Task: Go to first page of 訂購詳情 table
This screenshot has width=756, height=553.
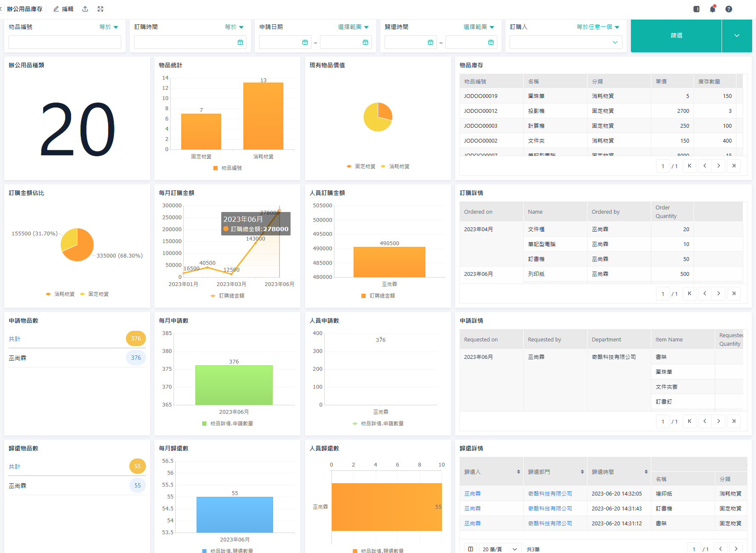Action: point(690,293)
